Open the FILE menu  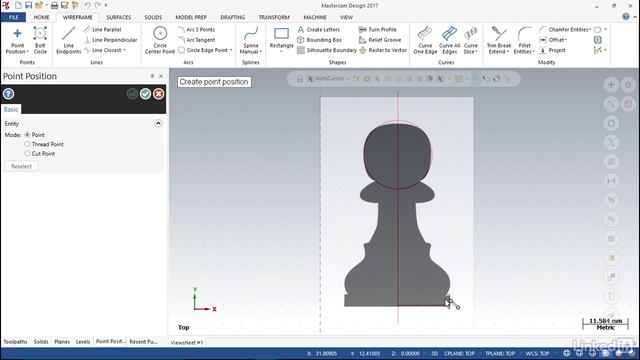(13, 17)
